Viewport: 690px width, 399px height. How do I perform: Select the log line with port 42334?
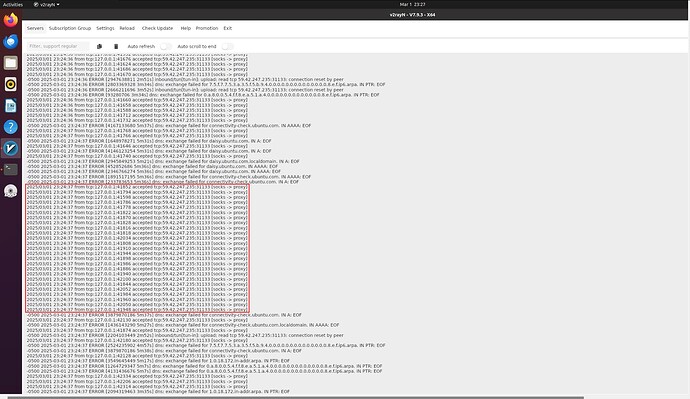pos(137,377)
